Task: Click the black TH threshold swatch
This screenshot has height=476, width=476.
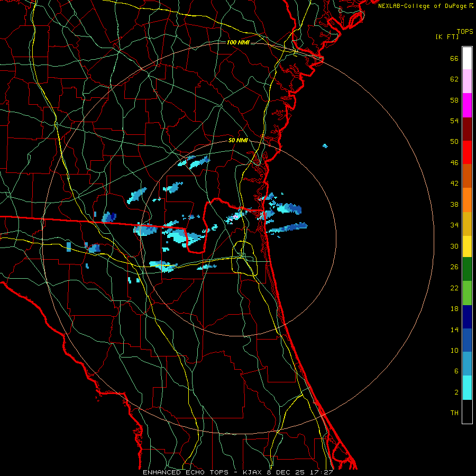Action: pyautogui.click(x=467, y=411)
